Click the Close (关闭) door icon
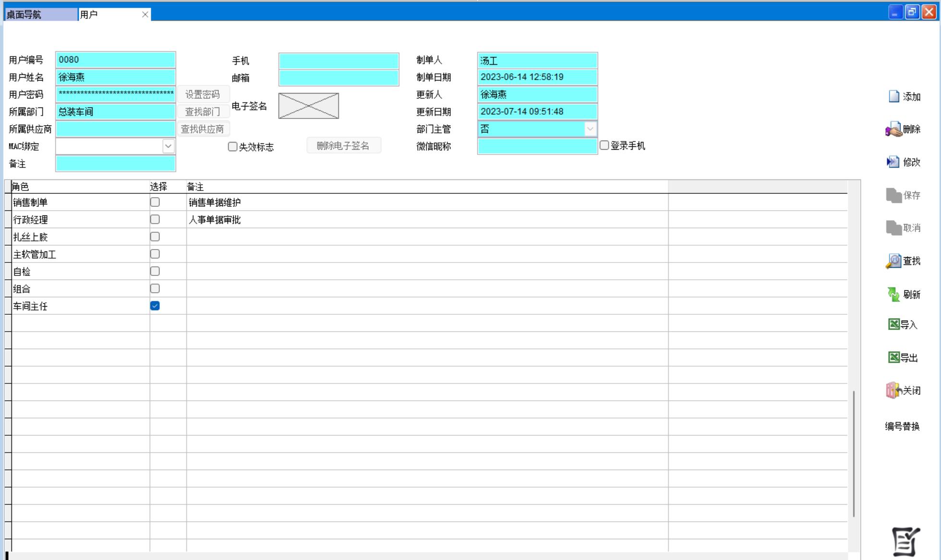Viewport: 941px width, 560px height. [x=893, y=391]
